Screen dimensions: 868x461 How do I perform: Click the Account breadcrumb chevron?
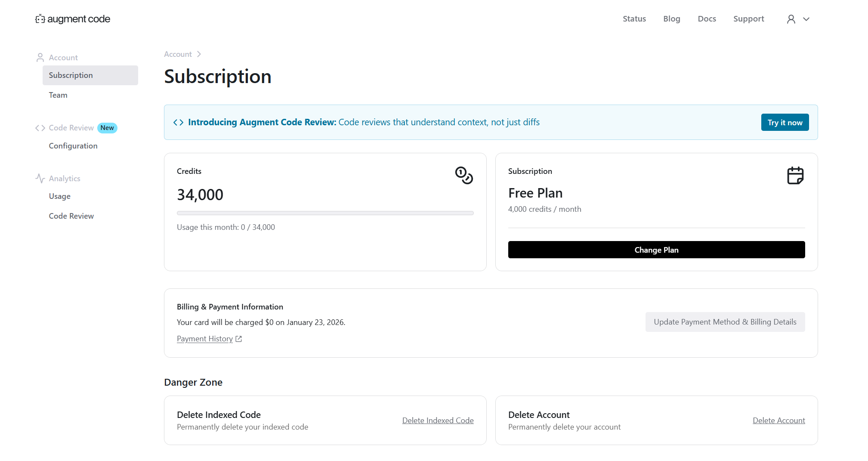pos(199,54)
